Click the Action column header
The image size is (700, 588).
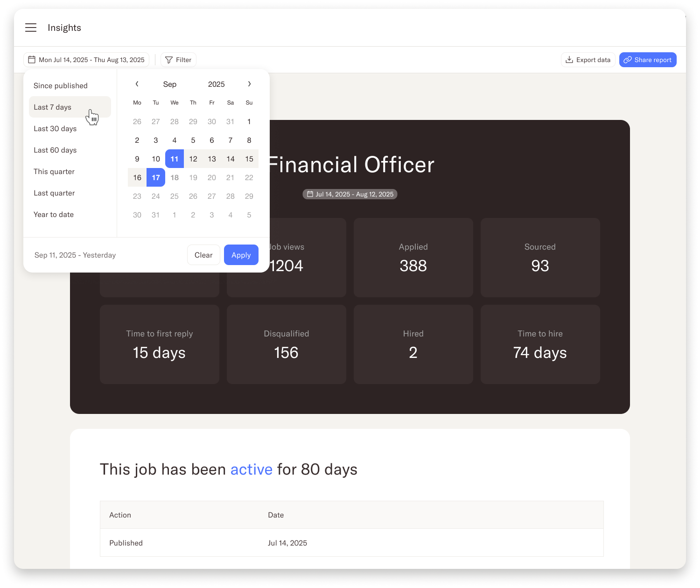click(x=120, y=515)
